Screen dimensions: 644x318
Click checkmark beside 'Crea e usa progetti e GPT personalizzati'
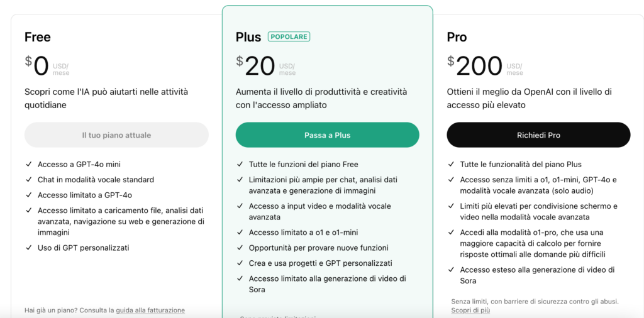click(x=240, y=263)
